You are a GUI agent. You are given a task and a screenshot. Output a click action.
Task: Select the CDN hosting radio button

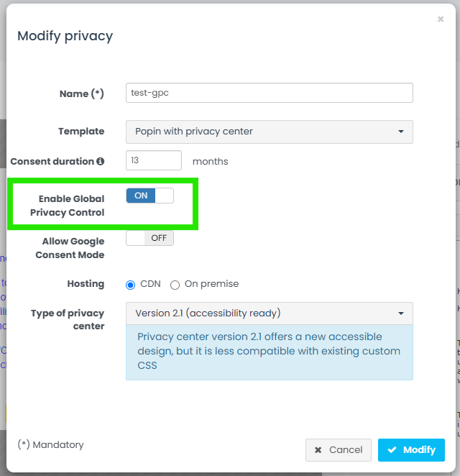pos(131,285)
